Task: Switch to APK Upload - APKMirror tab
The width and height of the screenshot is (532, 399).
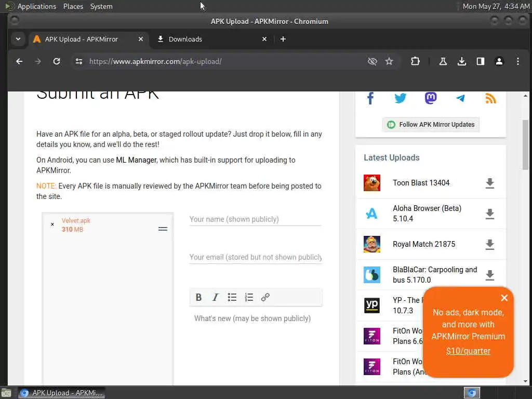Action: [88, 39]
